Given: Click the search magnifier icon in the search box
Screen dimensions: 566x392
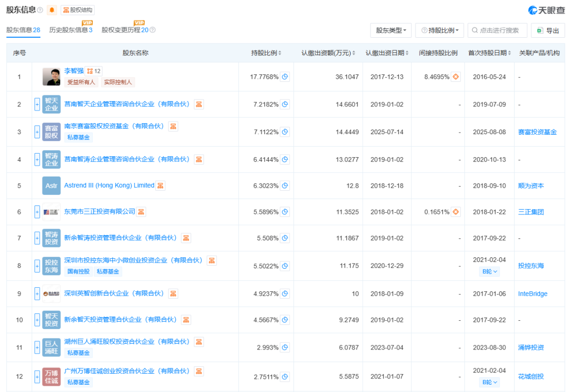Looking at the screenshot, I should 473,30.
